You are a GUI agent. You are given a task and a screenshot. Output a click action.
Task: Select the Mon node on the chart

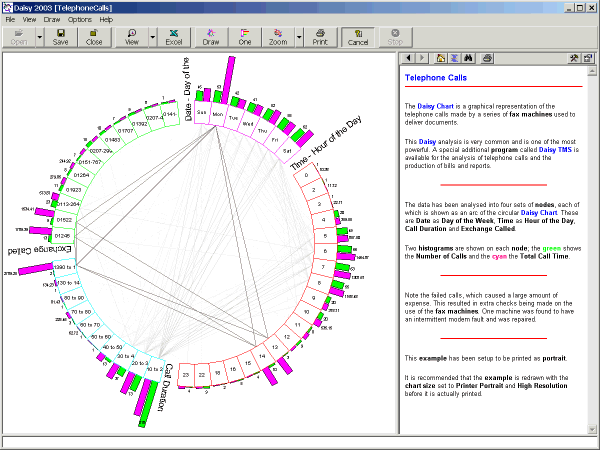[219, 115]
